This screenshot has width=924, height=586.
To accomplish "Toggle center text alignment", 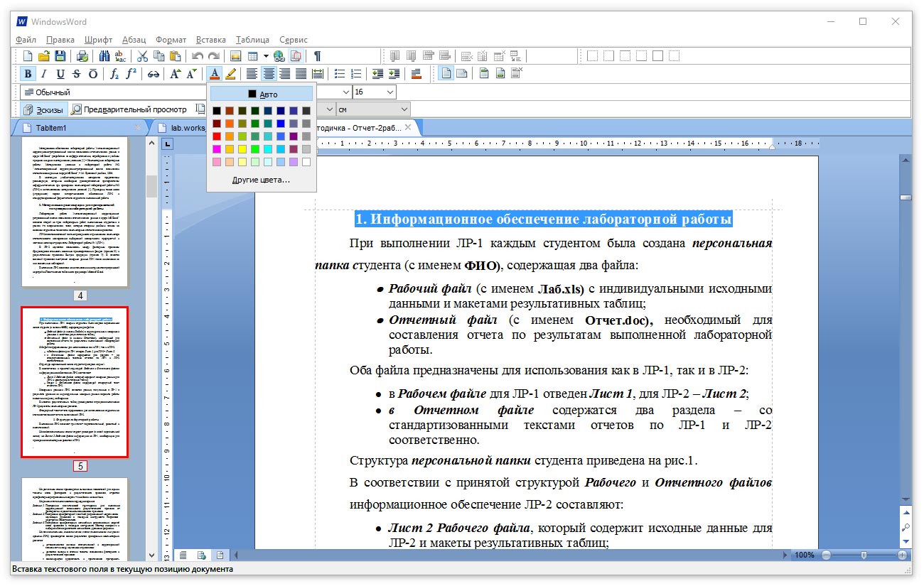I will click(x=269, y=74).
